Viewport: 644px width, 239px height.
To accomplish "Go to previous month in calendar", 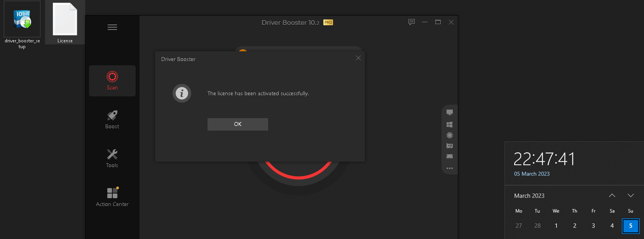I will click(x=612, y=195).
